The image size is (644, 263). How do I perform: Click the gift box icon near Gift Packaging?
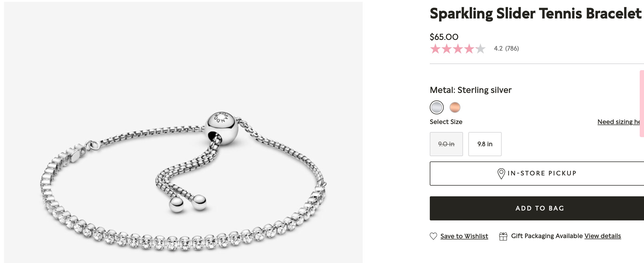[504, 236]
